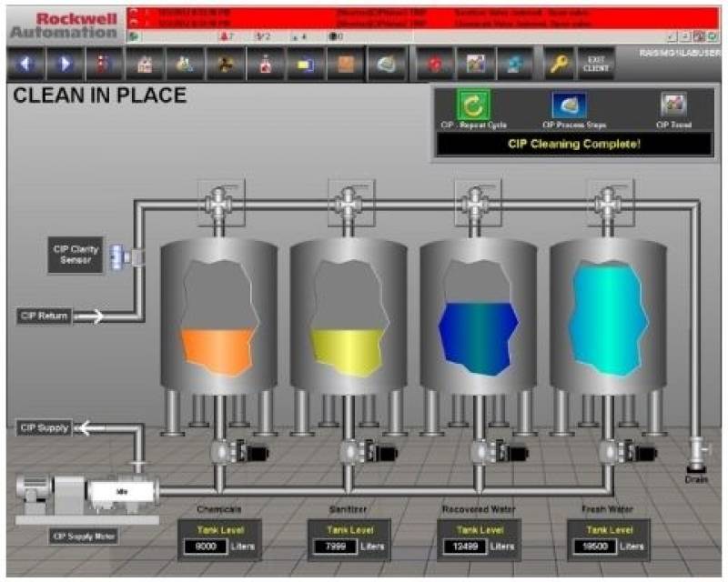
Task: Click the EXIT CLIENT button
Action: pos(596,64)
